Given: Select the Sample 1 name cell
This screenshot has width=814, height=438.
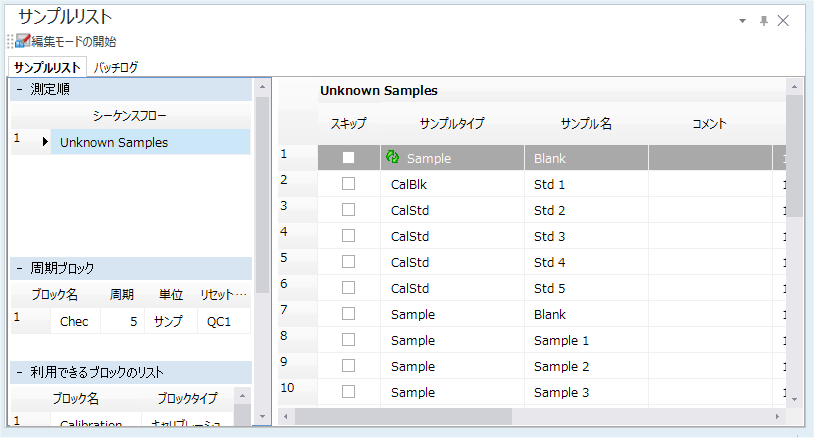Looking at the screenshot, I should (586, 340).
